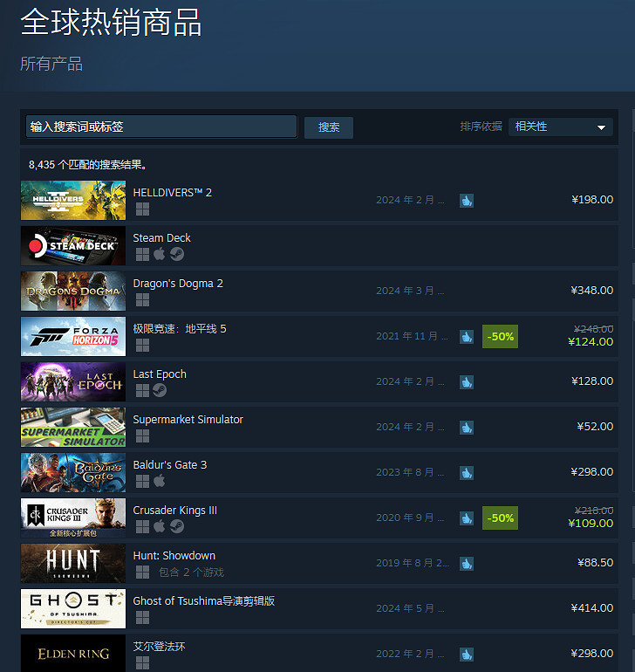
Task: Open the Last Epoch title link
Action: 160,374
